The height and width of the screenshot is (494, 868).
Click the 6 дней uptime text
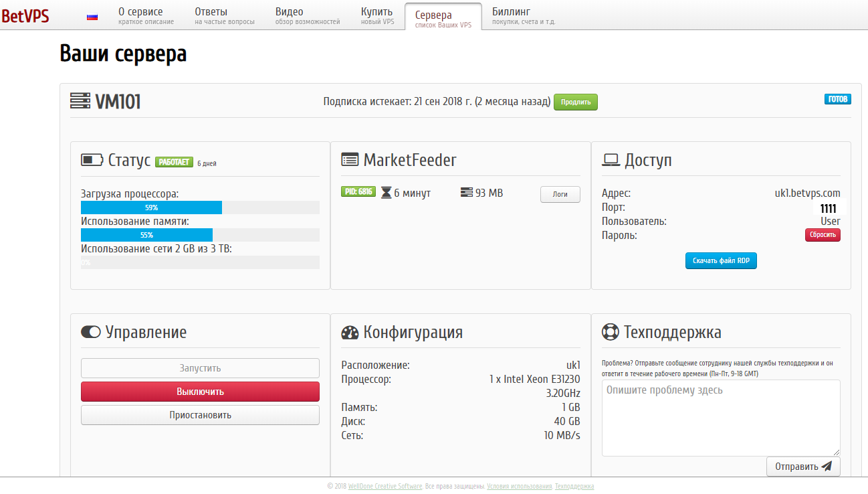tap(207, 163)
